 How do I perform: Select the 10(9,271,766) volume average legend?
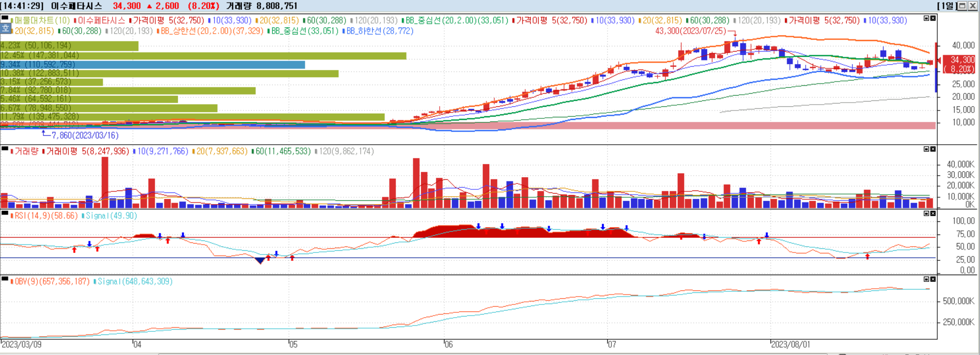161,151
